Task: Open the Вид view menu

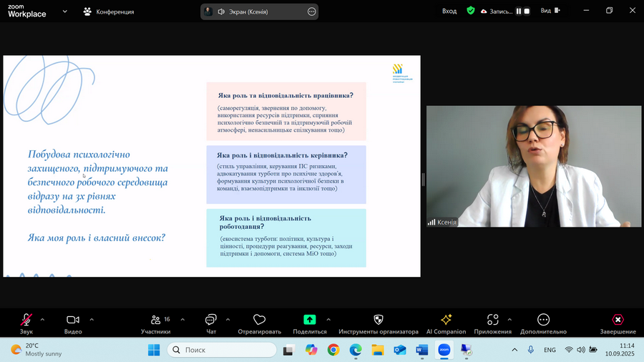Action: (x=546, y=11)
